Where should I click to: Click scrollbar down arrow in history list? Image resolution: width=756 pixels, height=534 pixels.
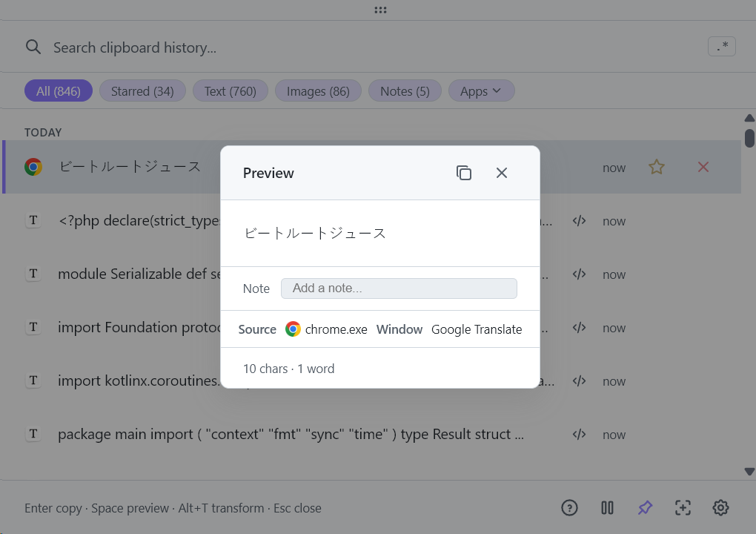[x=749, y=472]
